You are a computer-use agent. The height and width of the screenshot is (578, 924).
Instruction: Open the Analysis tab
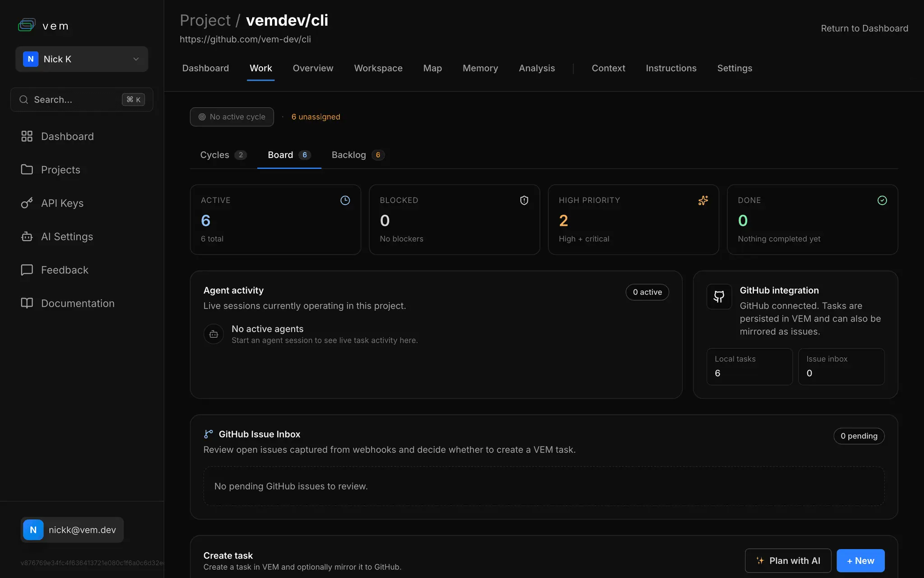pos(537,68)
